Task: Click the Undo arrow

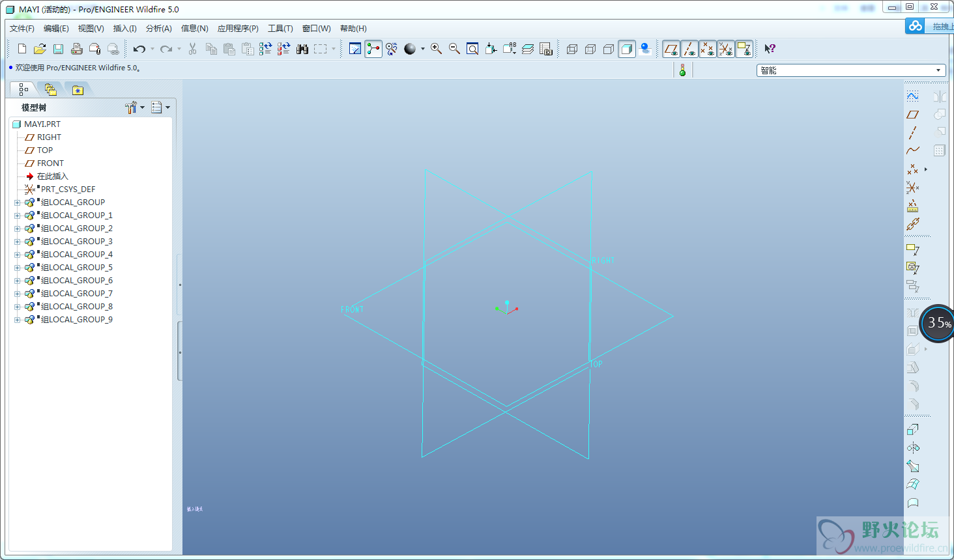Action: (x=139, y=49)
